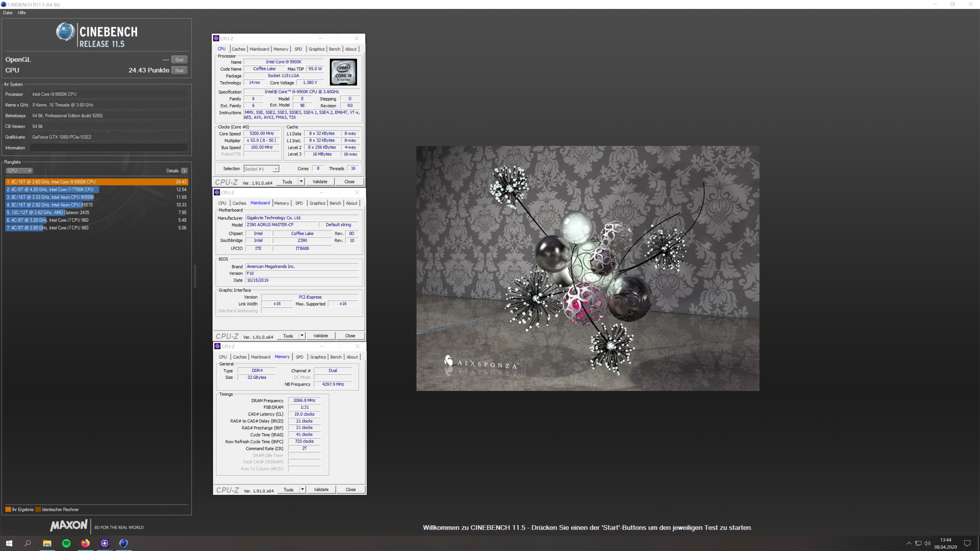
Task: Select ranking row AMD Opteron 2435
Action: tap(97, 212)
